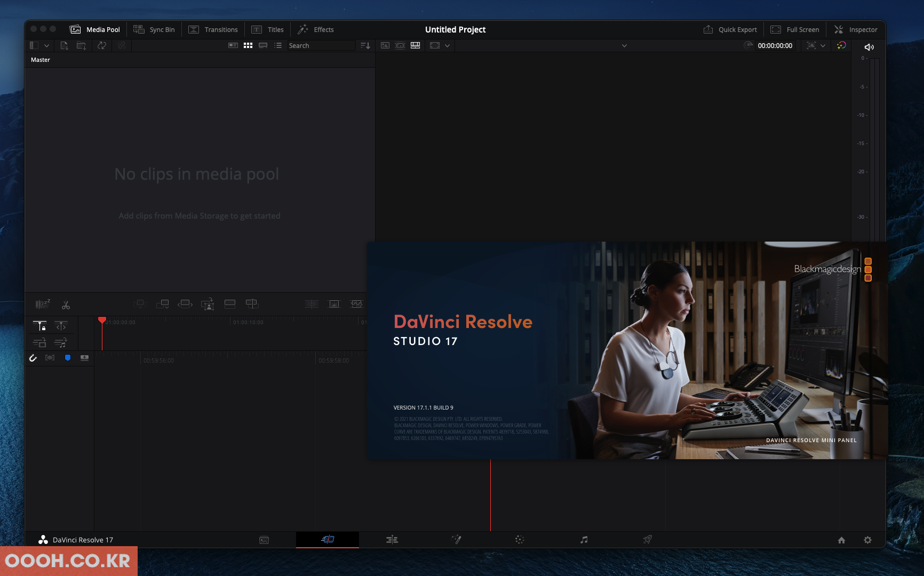The height and width of the screenshot is (576, 924).
Task: Click the Ripple Overwrite edit icon
Action: (x=185, y=304)
